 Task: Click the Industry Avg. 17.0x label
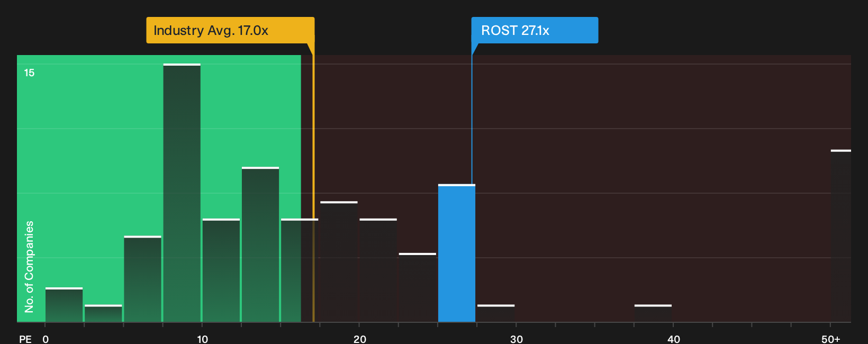pyautogui.click(x=230, y=30)
